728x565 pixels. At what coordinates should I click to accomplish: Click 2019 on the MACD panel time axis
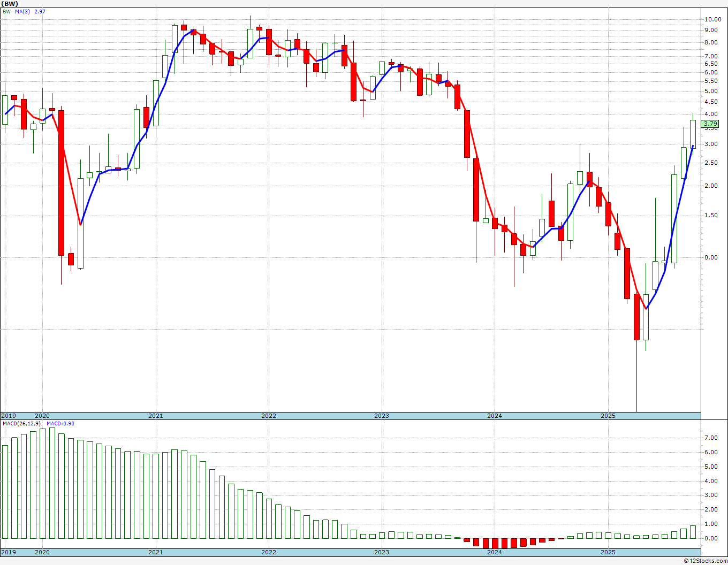[x=8, y=552]
